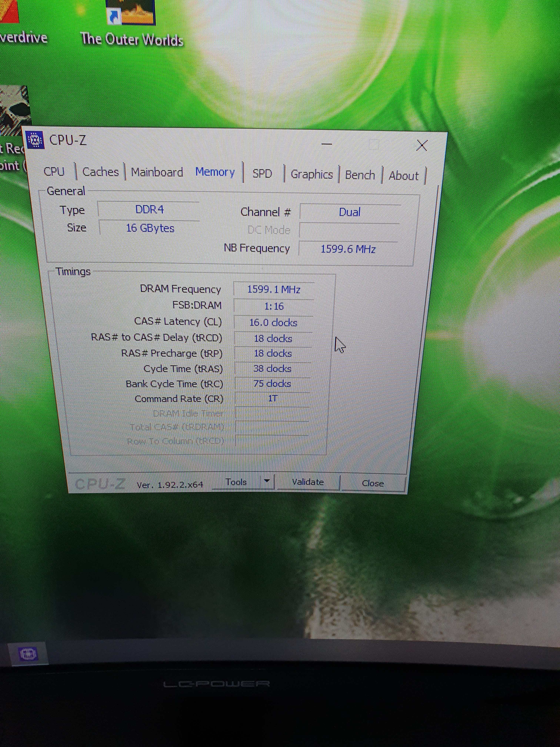Go to the Mainboard tab
This screenshot has height=747, width=560.
pos(157,172)
